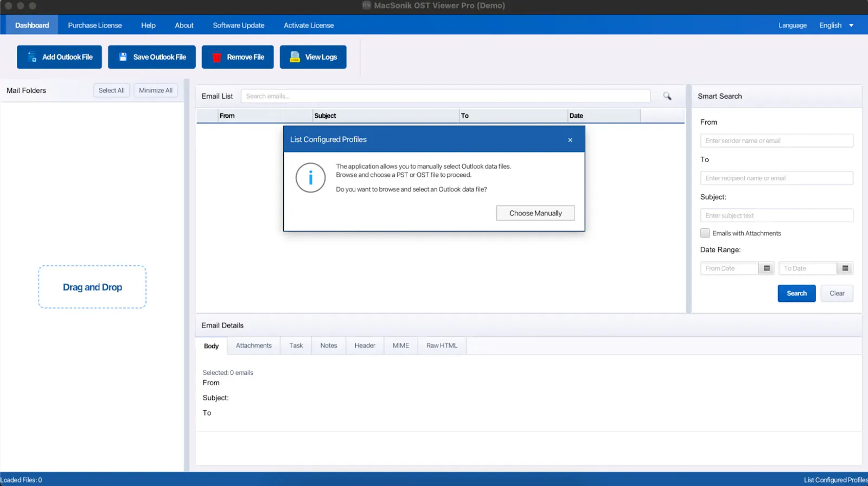Sort by the From column header
This screenshot has height=486, width=868.
pos(265,116)
